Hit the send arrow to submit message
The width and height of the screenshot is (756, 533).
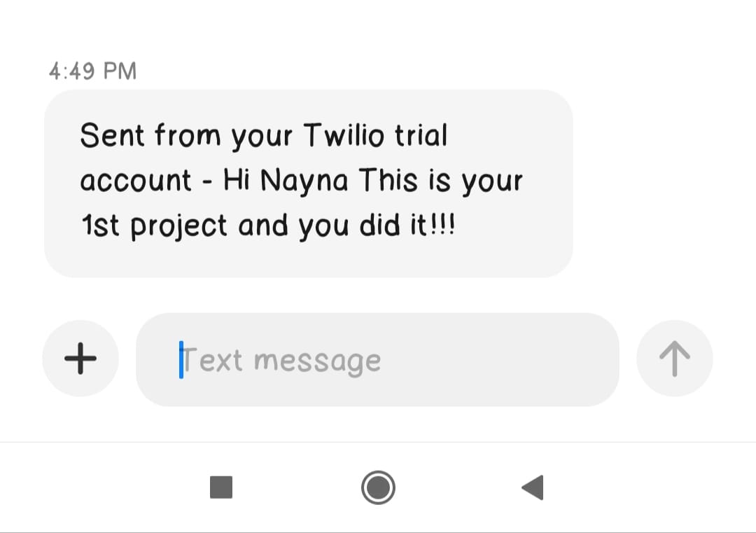click(x=674, y=358)
